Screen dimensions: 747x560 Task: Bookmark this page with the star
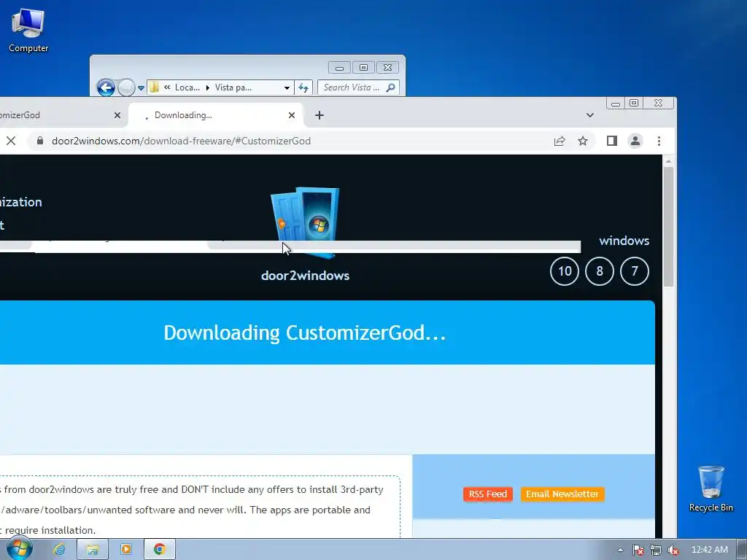click(x=583, y=141)
